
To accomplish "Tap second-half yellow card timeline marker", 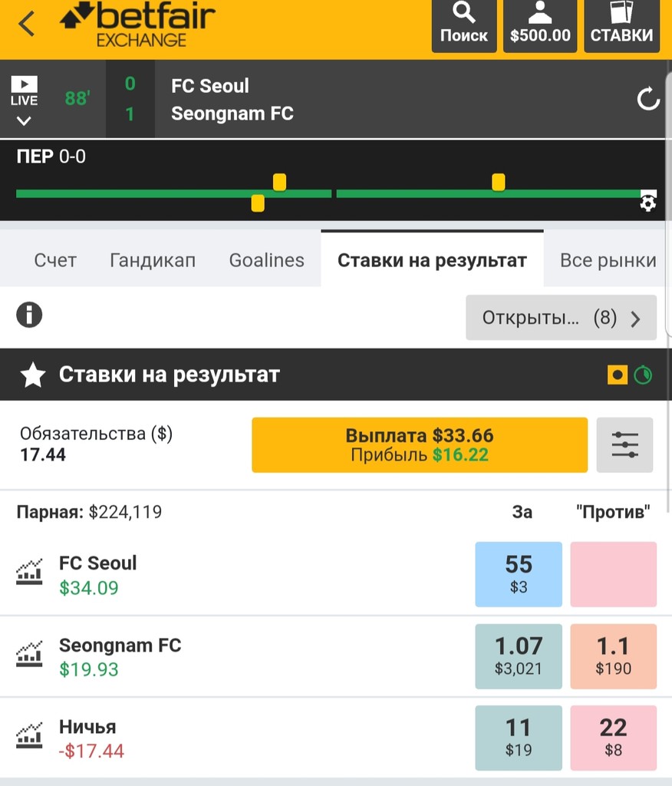I will [x=499, y=182].
